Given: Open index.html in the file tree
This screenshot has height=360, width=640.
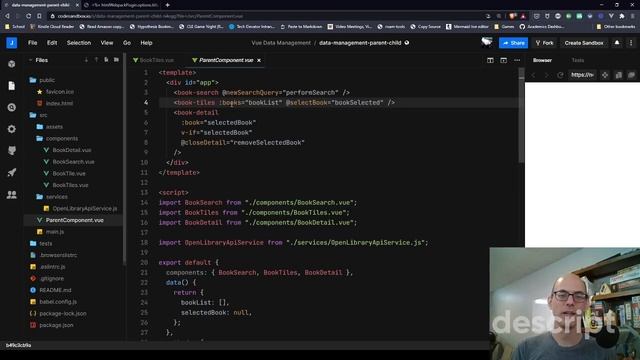Looking at the screenshot, I should [59, 104].
